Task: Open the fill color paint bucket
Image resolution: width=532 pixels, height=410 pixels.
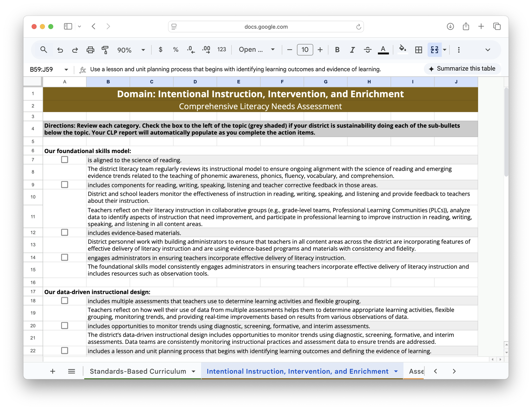Action: coord(402,49)
